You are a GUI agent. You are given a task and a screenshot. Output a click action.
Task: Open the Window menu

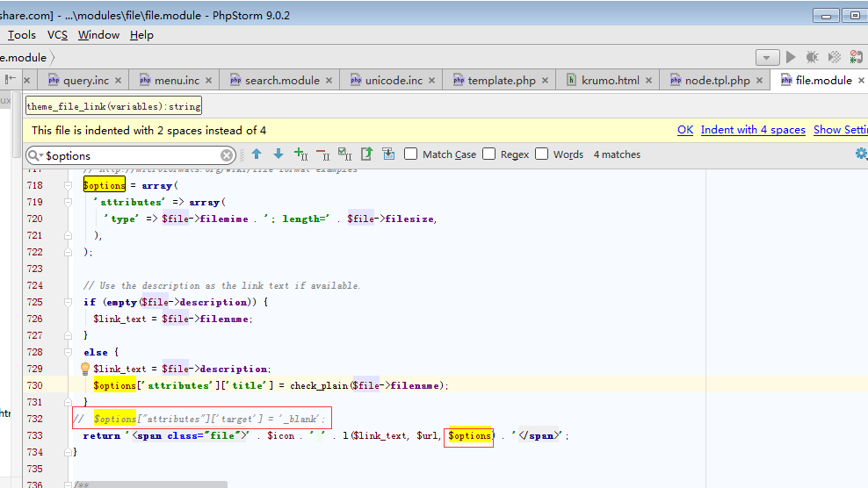98,35
